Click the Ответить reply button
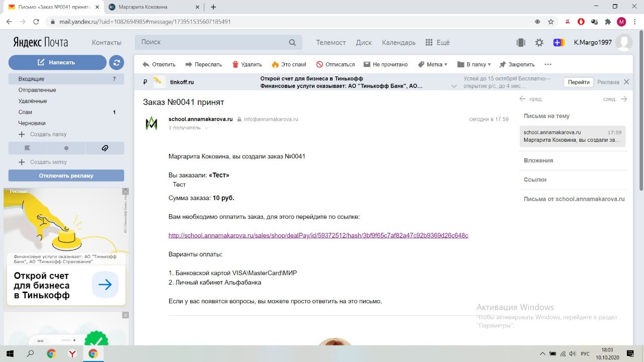644x362 pixels. pos(159,64)
